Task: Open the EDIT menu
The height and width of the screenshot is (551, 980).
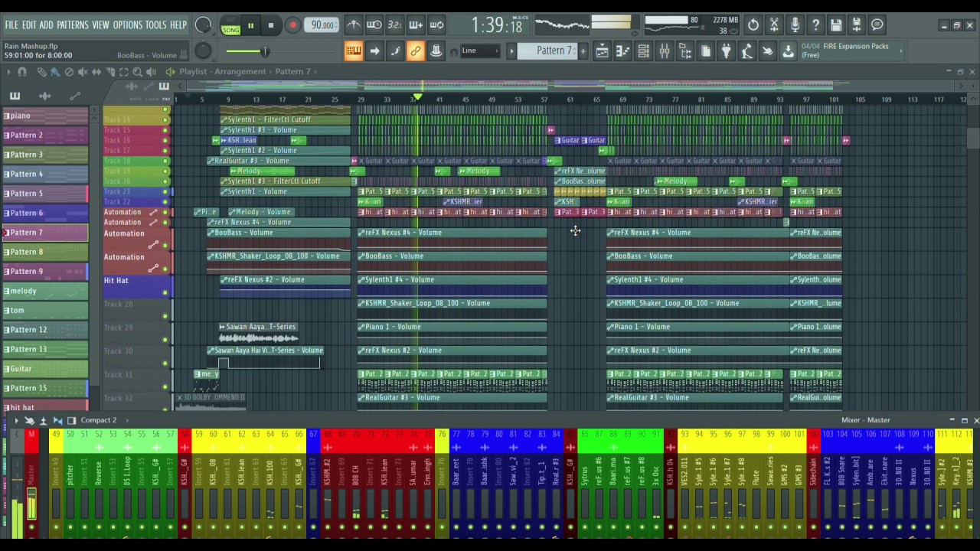Action: (x=29, y=25)
